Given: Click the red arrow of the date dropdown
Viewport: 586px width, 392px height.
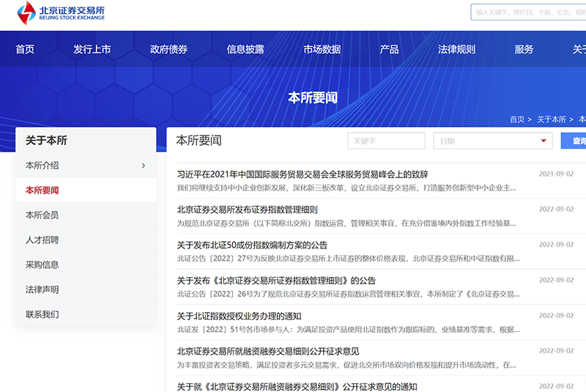Looking at the screenshot, I should (x=544, y=141).
